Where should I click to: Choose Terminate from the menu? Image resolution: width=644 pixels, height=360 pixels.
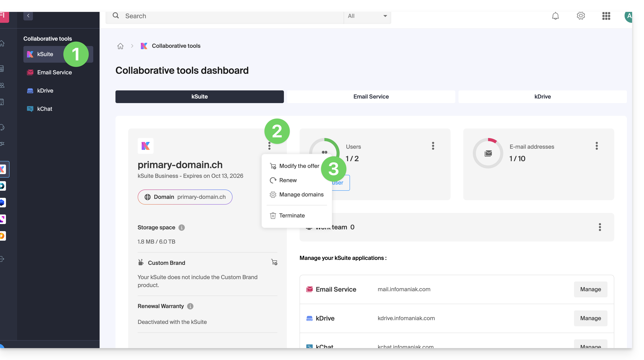291,216
